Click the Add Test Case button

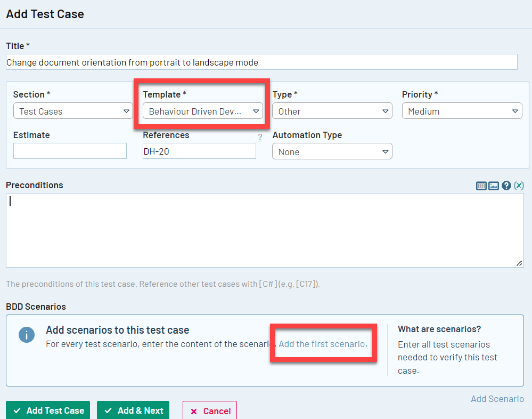[48, 410]
